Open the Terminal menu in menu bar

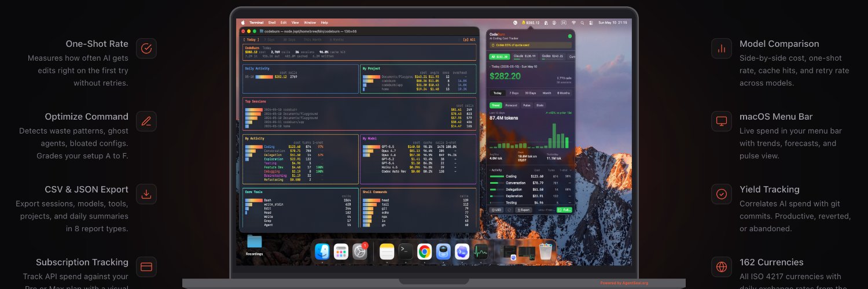(256, 23)
